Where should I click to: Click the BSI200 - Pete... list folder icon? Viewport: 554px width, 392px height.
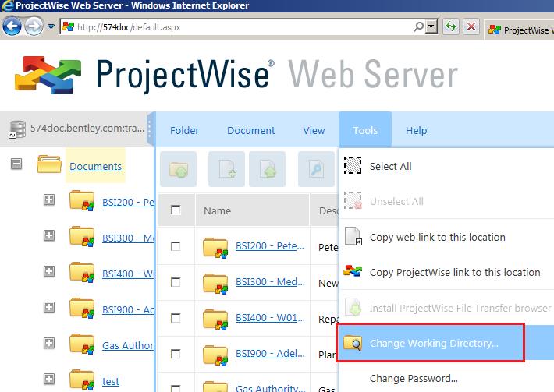215,248
